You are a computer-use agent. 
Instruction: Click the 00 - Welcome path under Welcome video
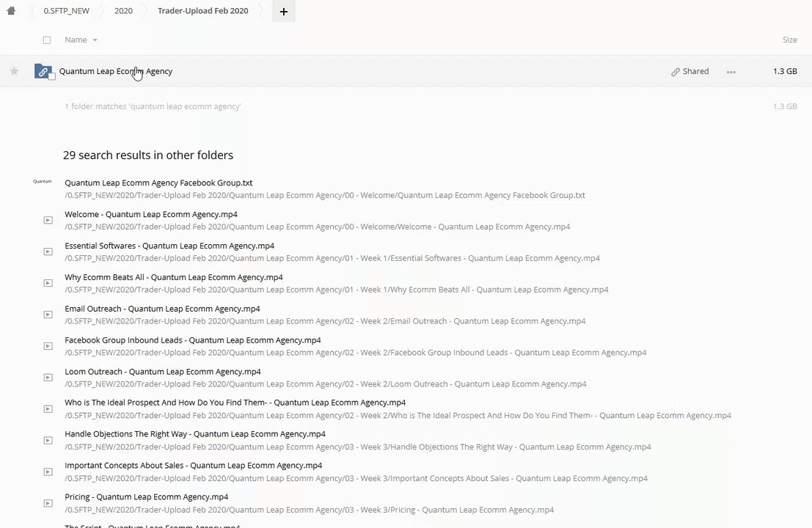[318, 227]
